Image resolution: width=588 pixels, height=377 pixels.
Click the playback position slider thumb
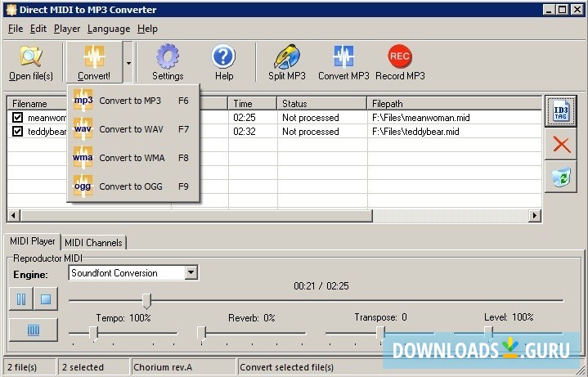(x=146, y=301)
